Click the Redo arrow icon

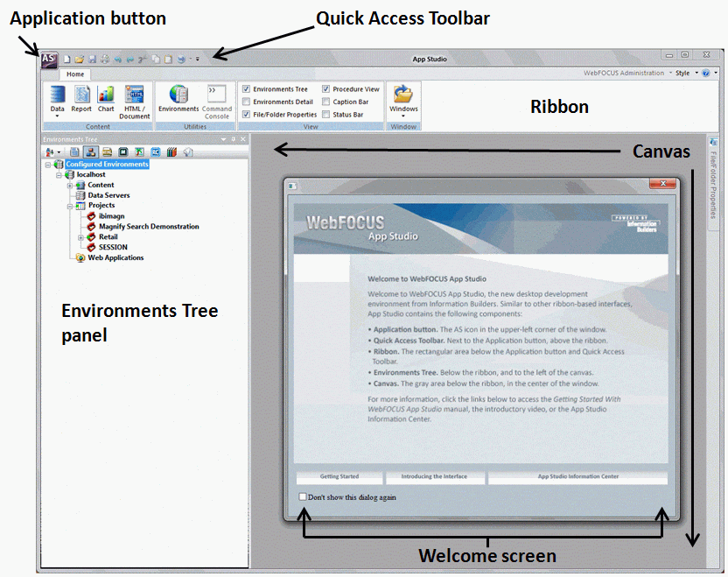pyautogui.click(x=130, y=60)
